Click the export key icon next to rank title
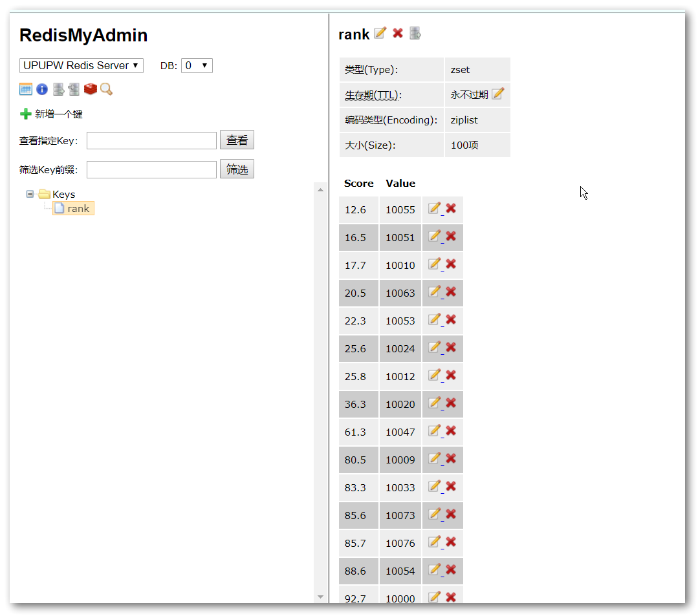The height and width of the screenshot is (616, 698). 415,34
